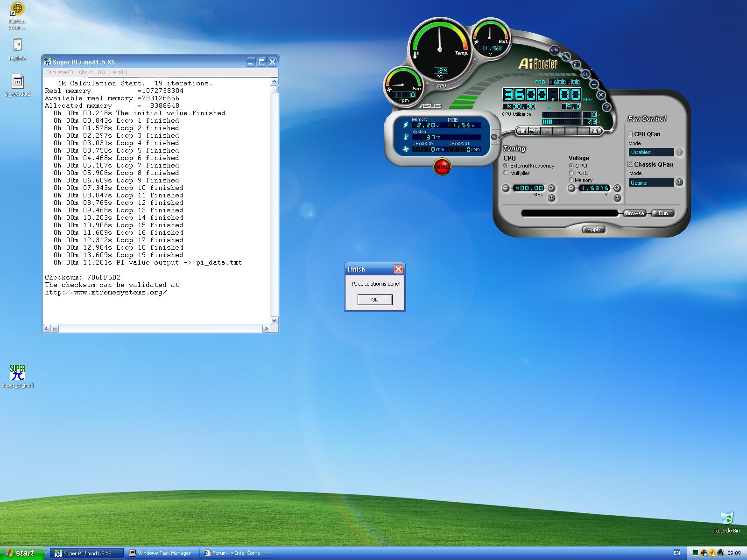Screen dimensions: 747x560
Task: Click the EN language indicator in taskbar
Action: (x=677, y=553)
